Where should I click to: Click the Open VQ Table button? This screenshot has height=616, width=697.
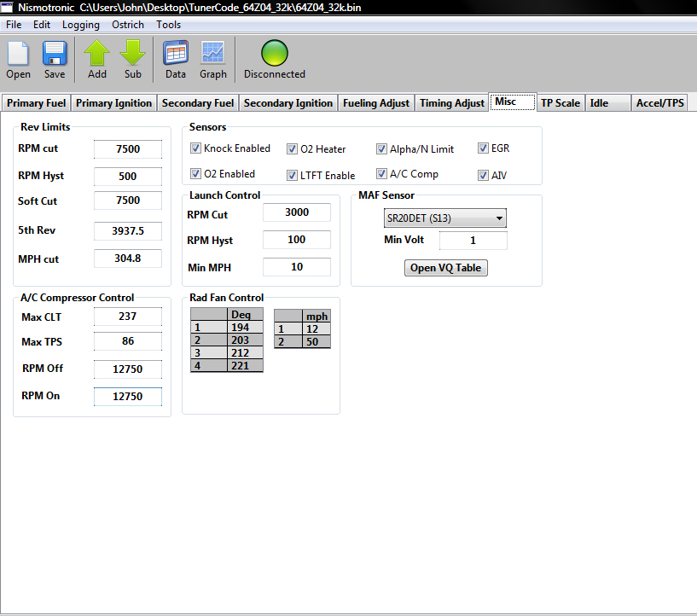pos(445,268)
